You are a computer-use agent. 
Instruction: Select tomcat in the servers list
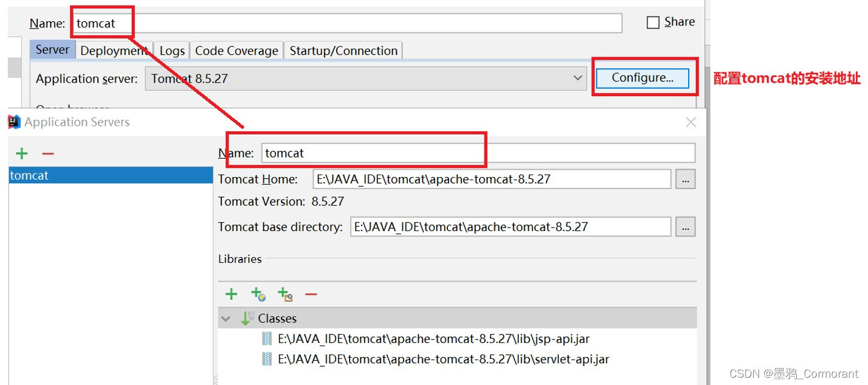click(111, 175)
